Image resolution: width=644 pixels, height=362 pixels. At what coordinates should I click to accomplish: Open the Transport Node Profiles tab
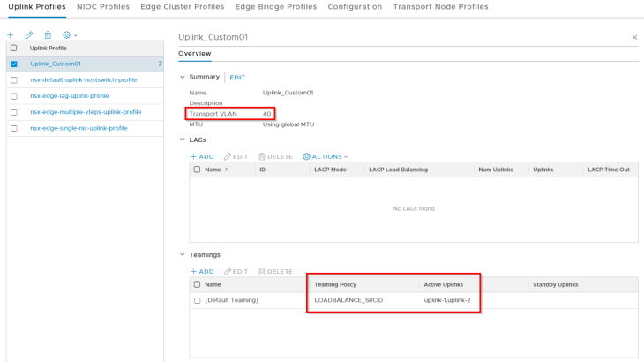[x=440, y=7]
